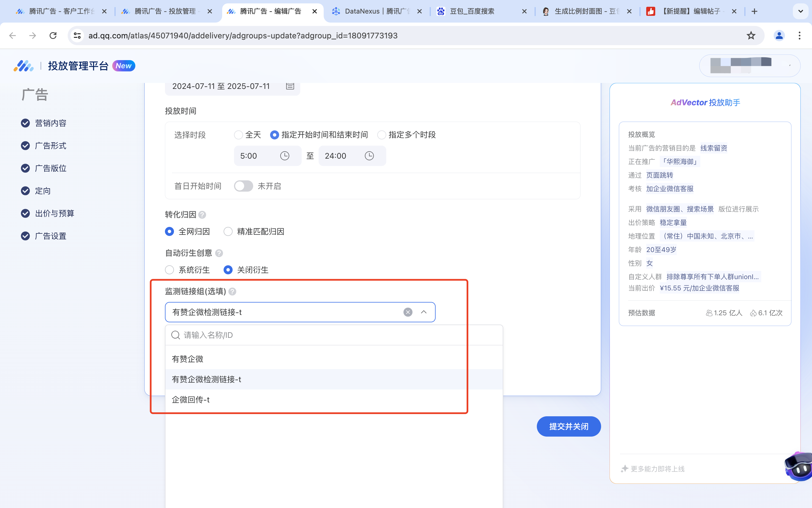Open the browser profile avatar

click(x=779, y=35)
